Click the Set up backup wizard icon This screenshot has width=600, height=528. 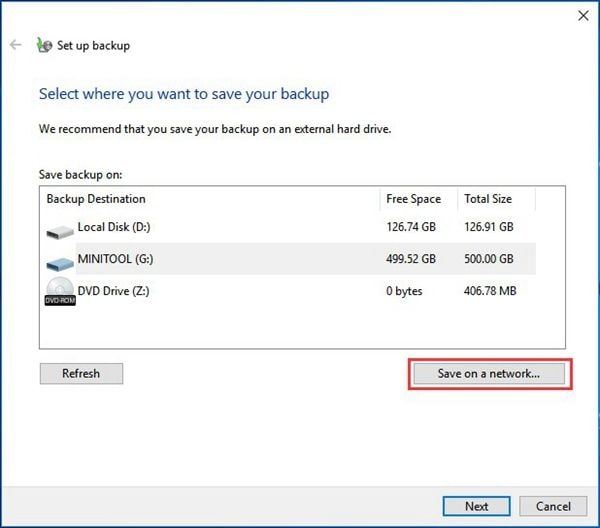coord(44,45)
